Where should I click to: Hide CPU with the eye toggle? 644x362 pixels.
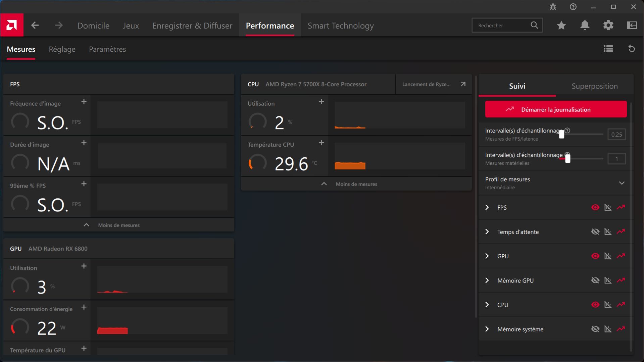point(595,305)
